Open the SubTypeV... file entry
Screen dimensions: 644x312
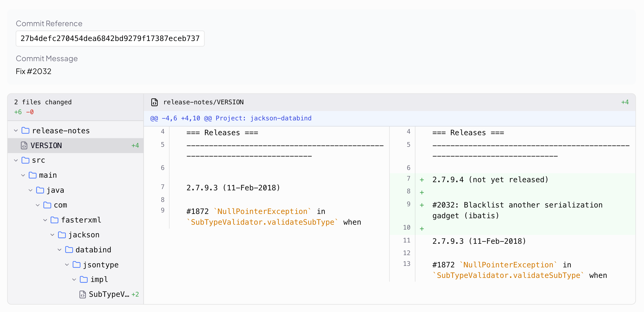pyautogui.click(x=109, y=294)
